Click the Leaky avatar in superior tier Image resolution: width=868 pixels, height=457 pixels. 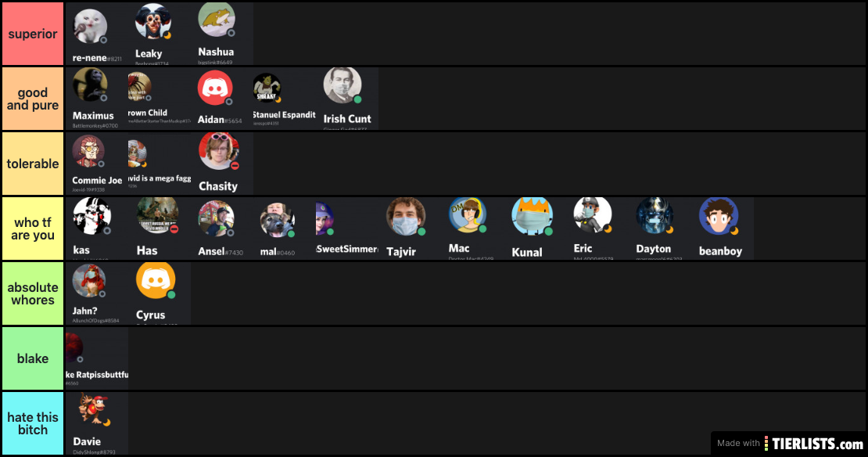[x=153, y=22]
